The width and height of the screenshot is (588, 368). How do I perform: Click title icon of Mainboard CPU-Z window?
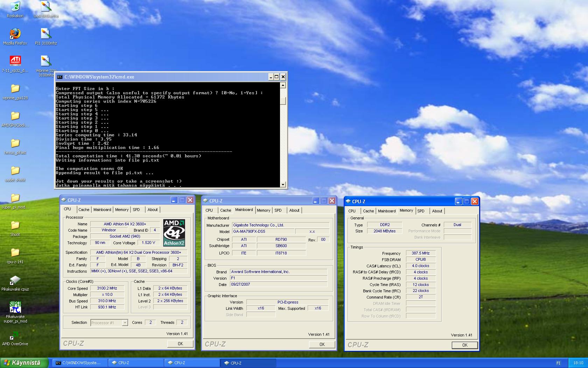205,201
